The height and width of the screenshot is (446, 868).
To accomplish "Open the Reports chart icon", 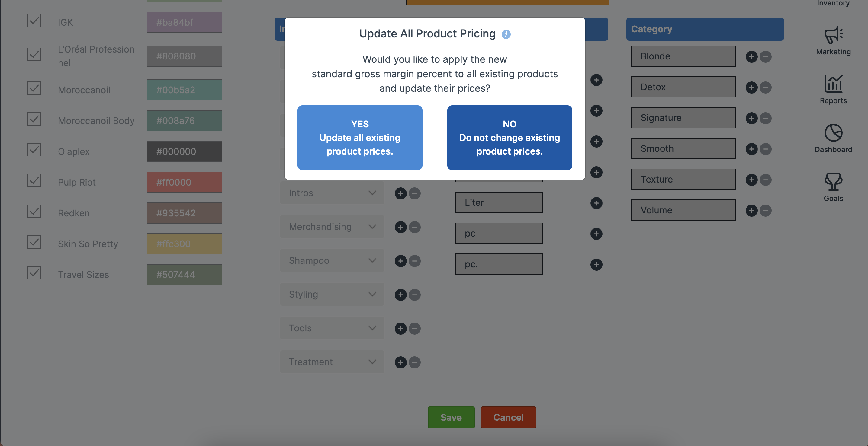I will (833, 84).
